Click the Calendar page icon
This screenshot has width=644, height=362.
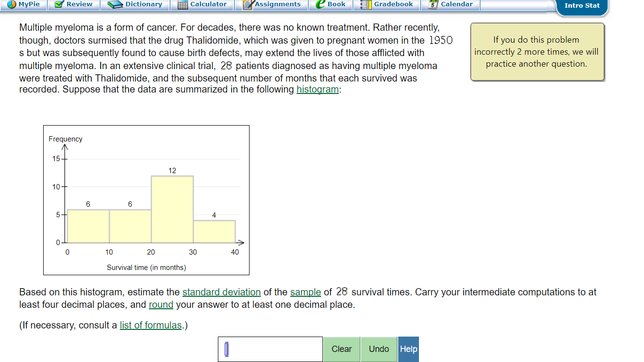(x=433, y=5)
